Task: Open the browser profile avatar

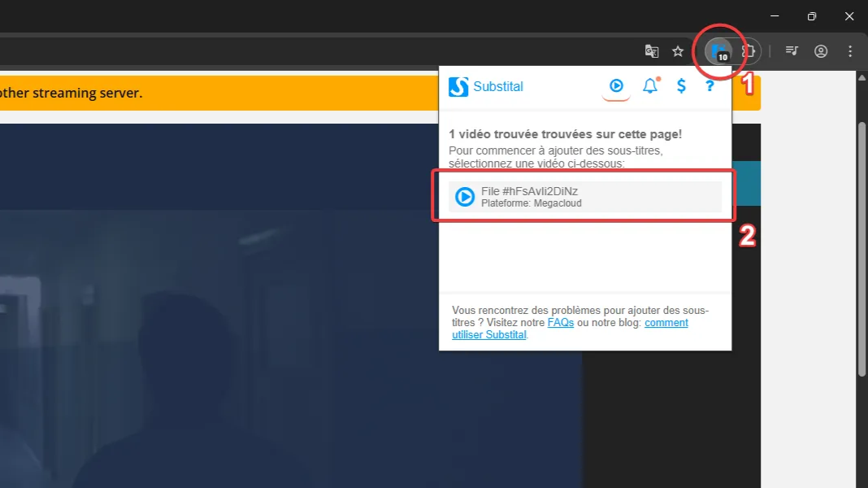Action: click(821, 51)
